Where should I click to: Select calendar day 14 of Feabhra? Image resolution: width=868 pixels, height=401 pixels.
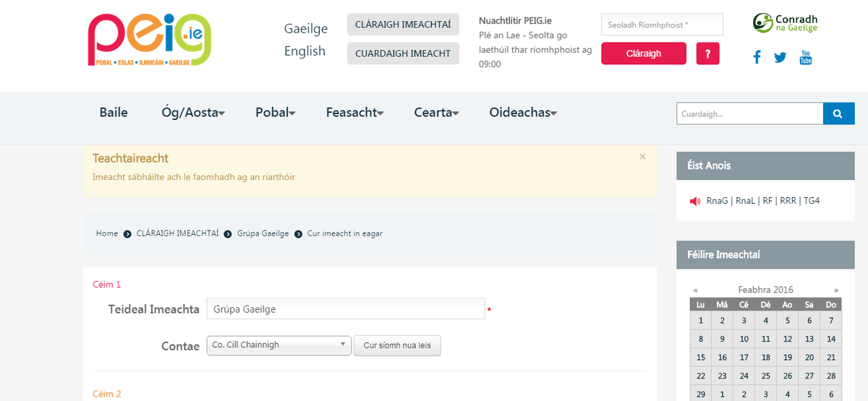(x=831, y=339)
